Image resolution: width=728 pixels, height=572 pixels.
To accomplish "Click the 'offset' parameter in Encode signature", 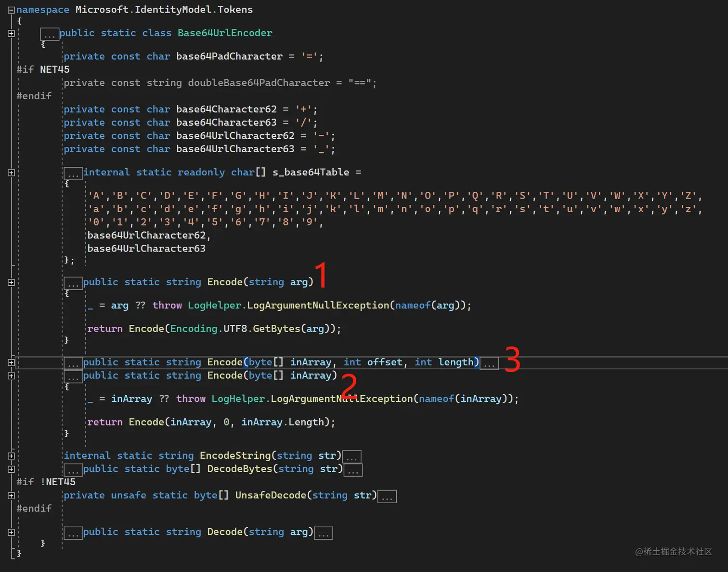I will (385, 362).
